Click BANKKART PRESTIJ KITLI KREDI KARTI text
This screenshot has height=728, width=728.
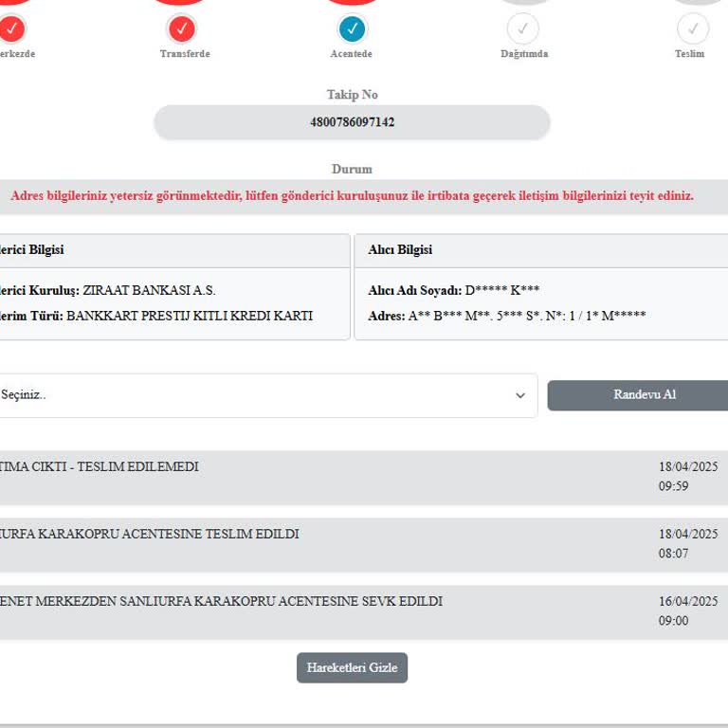click(190, 317)
